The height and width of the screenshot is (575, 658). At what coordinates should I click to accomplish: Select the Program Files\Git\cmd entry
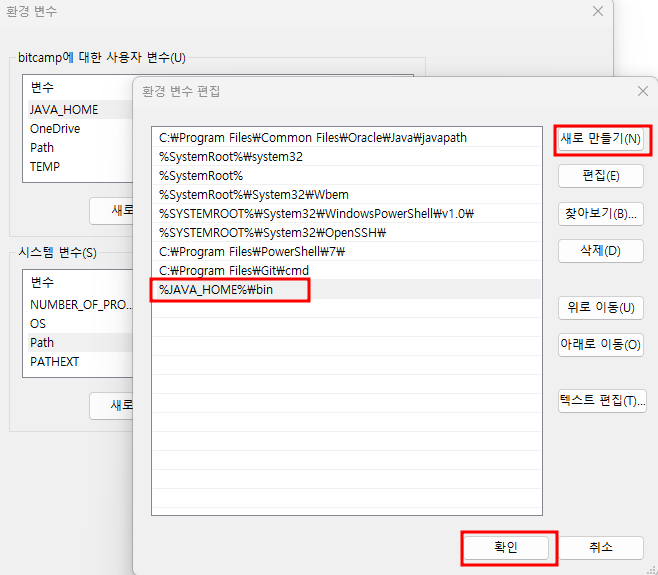coord(347,270)
